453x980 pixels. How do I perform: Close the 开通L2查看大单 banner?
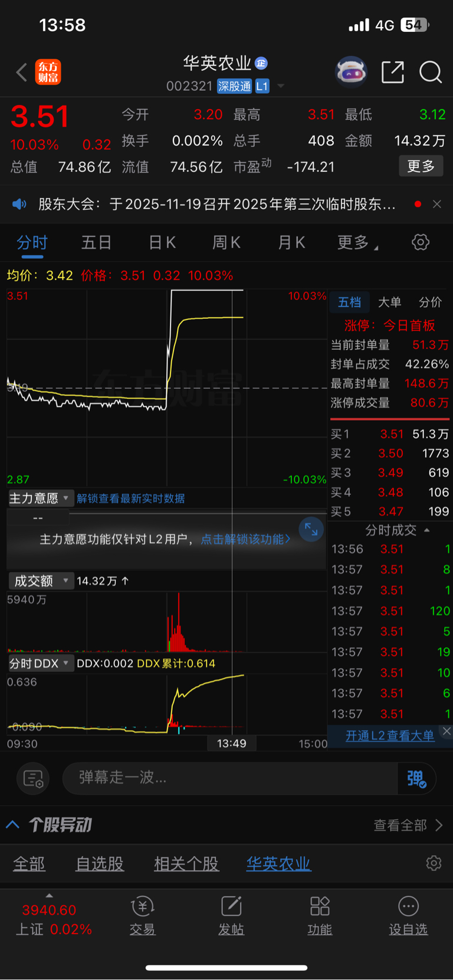447,731
